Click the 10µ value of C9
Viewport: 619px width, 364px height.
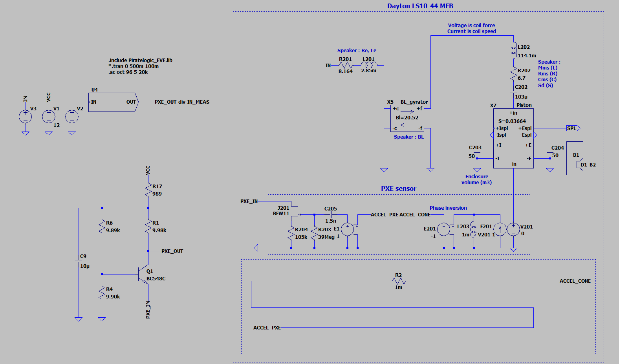coord(85,266)
